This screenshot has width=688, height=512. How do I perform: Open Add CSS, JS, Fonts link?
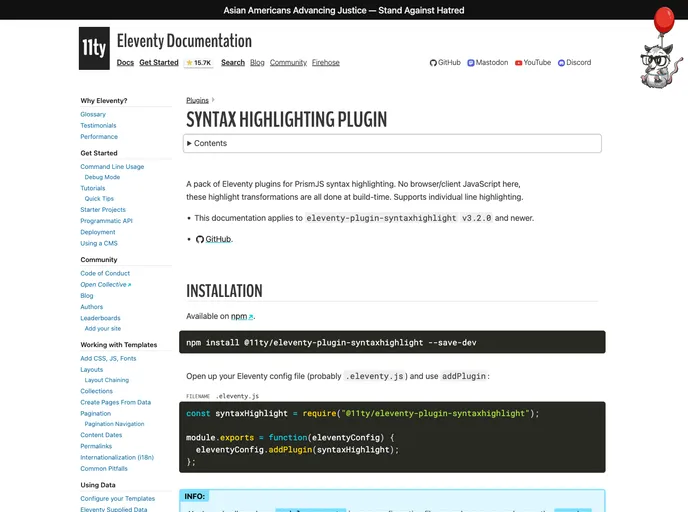[x=108, y=358]
